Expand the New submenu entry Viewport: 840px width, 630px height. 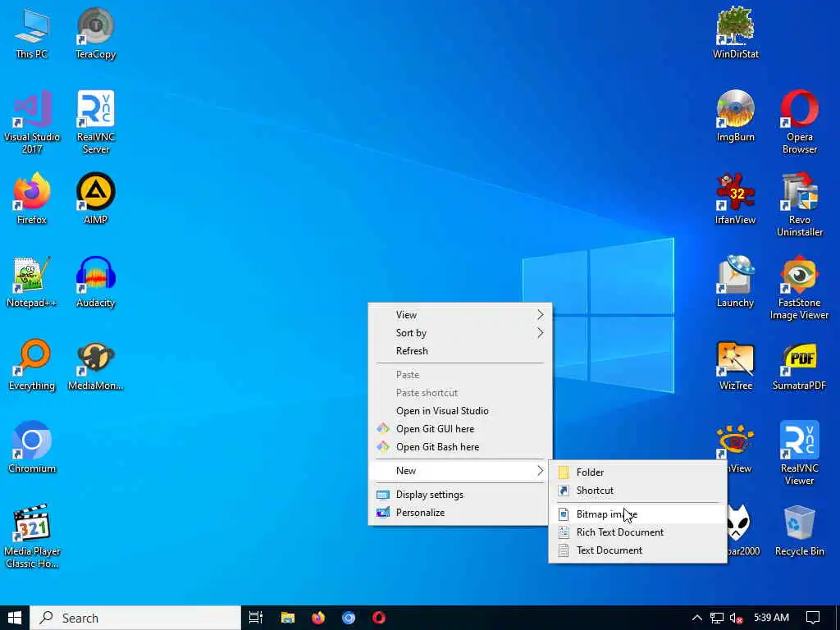460,470
